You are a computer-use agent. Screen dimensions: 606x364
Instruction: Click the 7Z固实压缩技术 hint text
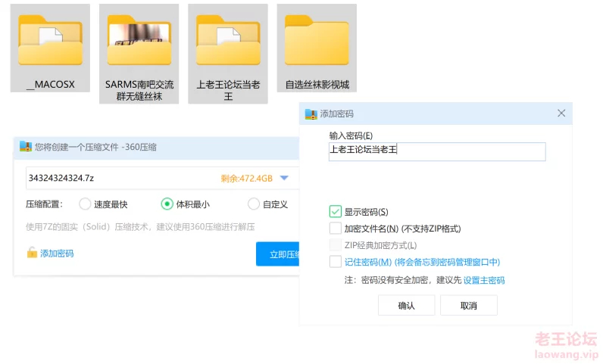140,226
